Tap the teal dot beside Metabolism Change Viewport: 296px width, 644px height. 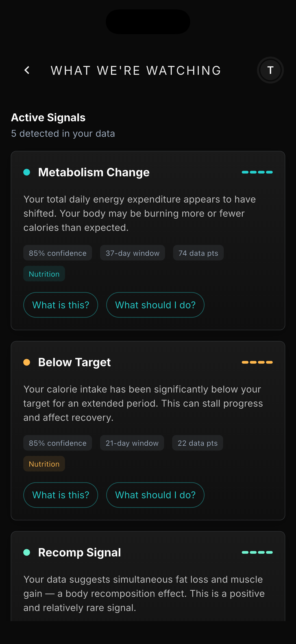(27, 172)
